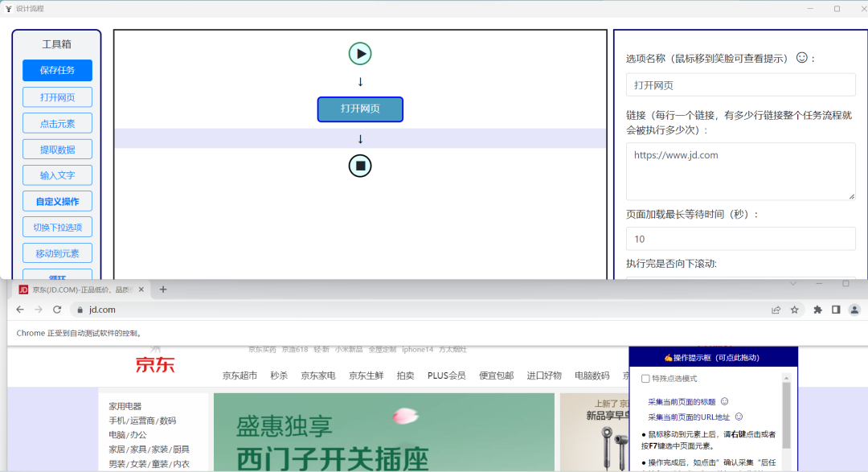
Task: Click the share page icon in Chrome's address bar
Action: click(x=776, y=310)
